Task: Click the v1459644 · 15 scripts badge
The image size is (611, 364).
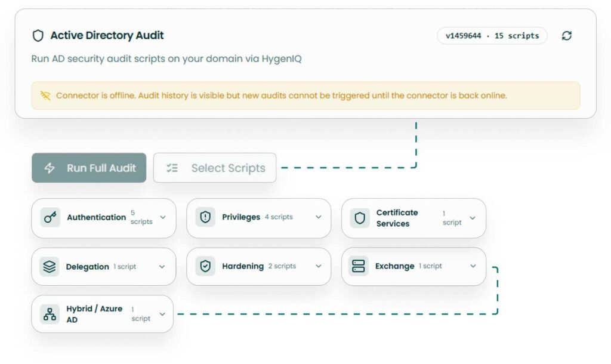Action: click(x=492, y=36)
